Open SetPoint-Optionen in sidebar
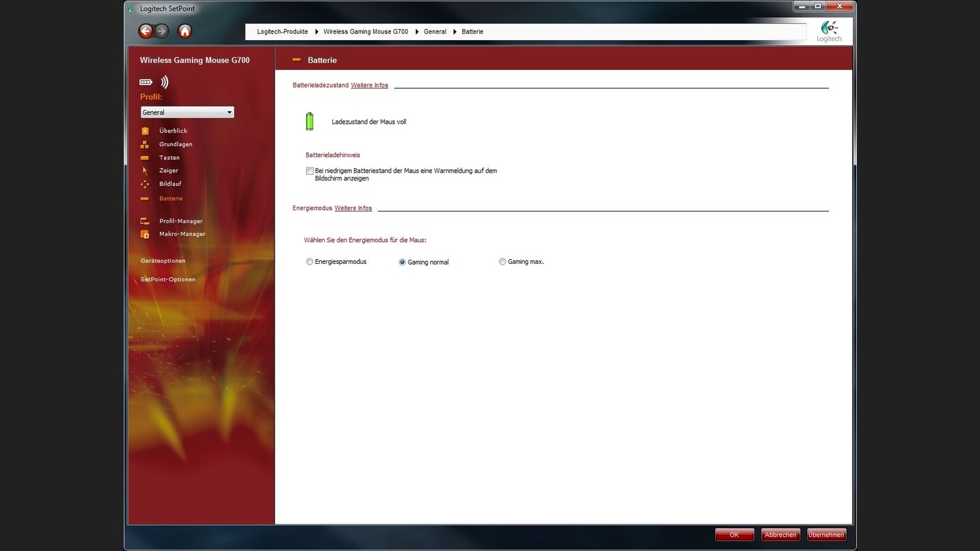This screenshot has width=980, height=551. coord(168,280)
